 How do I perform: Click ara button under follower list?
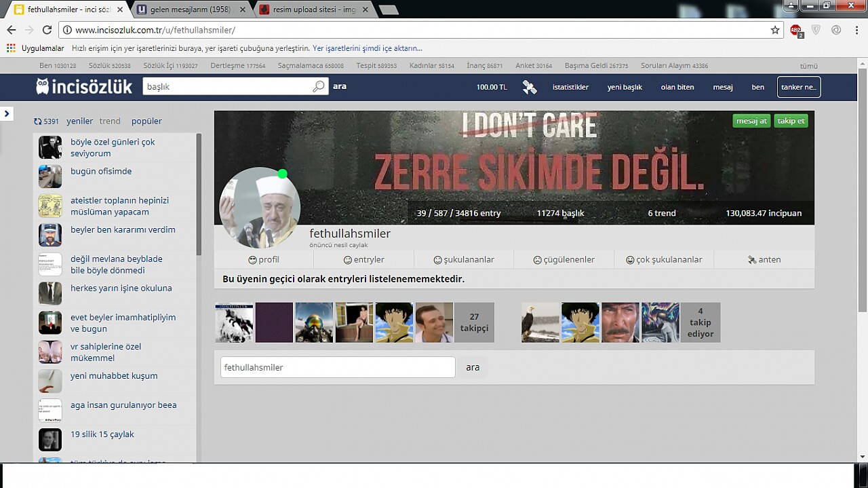tap(473, 367)
